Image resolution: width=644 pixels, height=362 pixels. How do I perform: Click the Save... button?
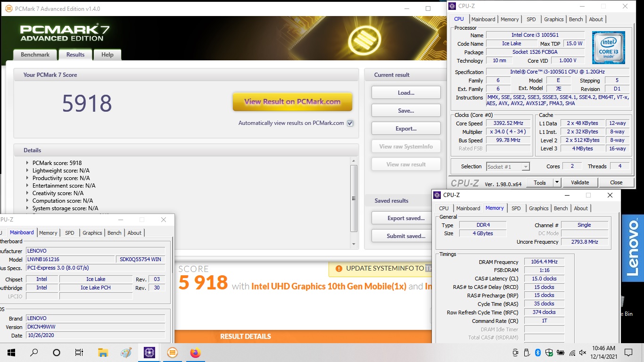[406, 110]
